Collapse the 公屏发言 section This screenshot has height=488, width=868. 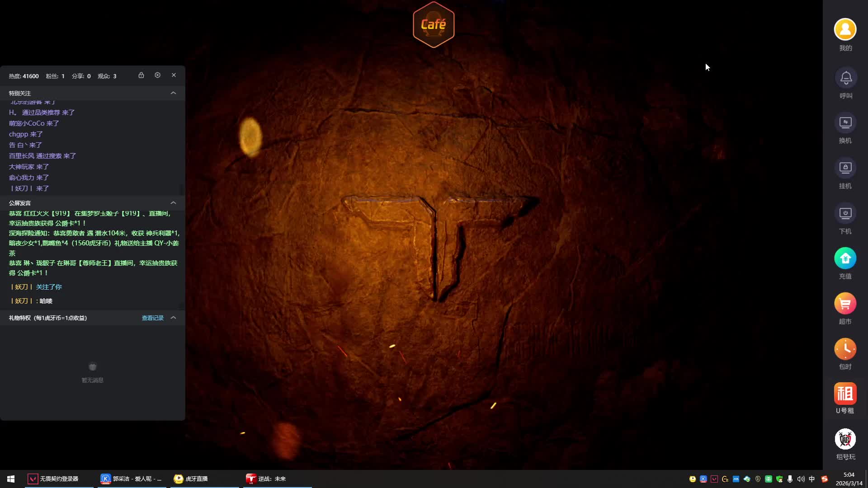coord(173,203)
